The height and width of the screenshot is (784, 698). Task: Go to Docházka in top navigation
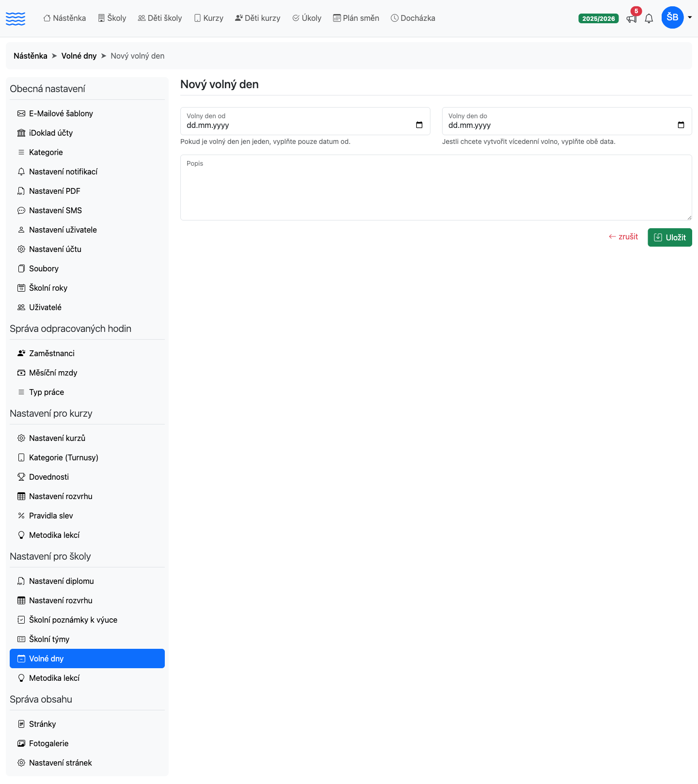pos(413,18)
